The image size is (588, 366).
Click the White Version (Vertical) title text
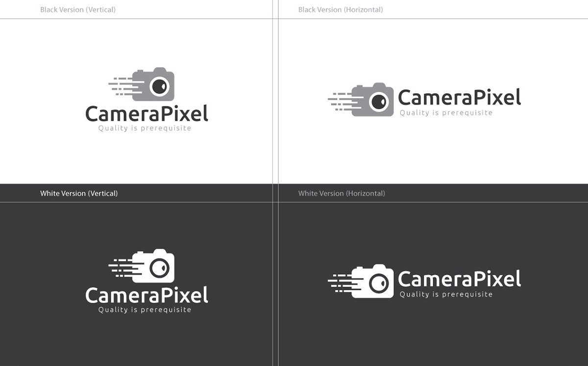pyautogui.click(x=79, y=193)
